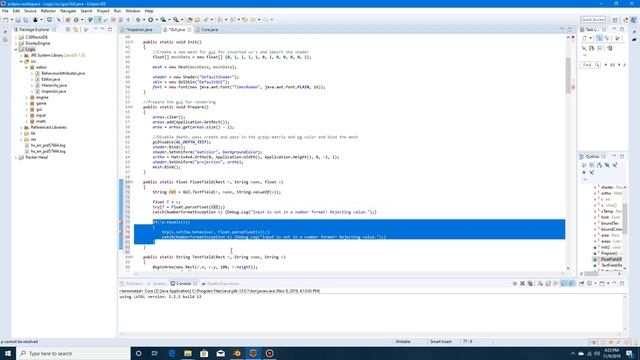Expand the C3EffectsIDE project node
The height and width of the screenshot is (360, 640).
(16, 37)
